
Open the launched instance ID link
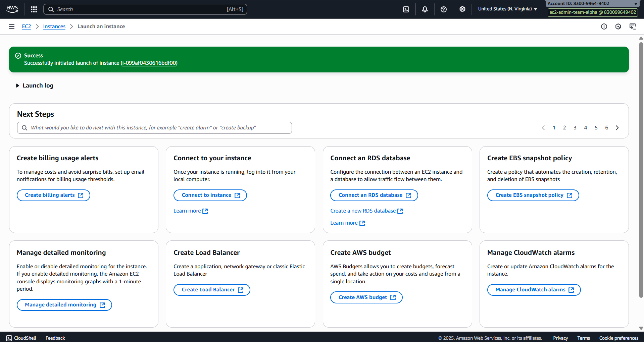[x=149, y=63]
